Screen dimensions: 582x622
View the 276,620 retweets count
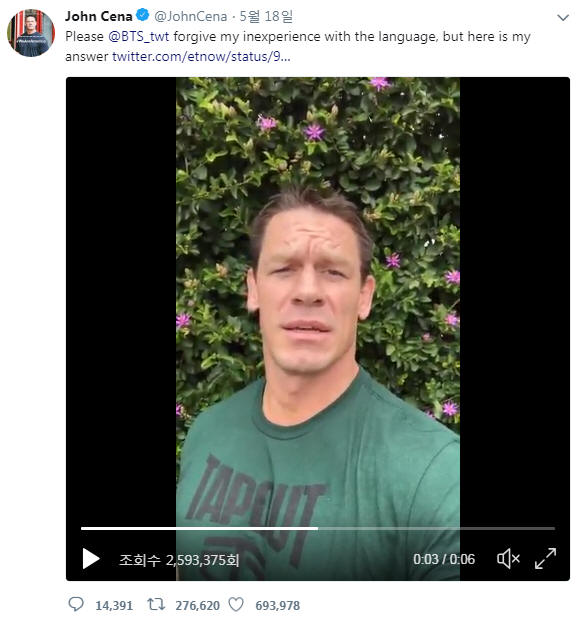198,606
